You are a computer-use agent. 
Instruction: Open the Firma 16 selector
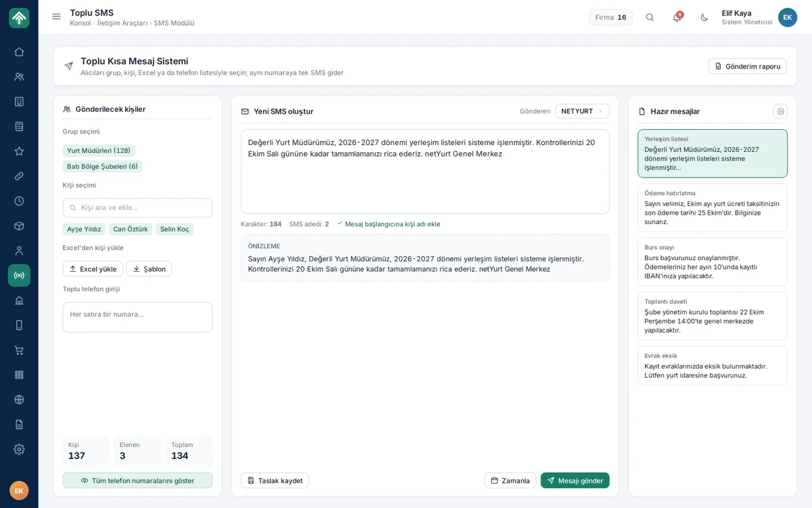point(610,18)
